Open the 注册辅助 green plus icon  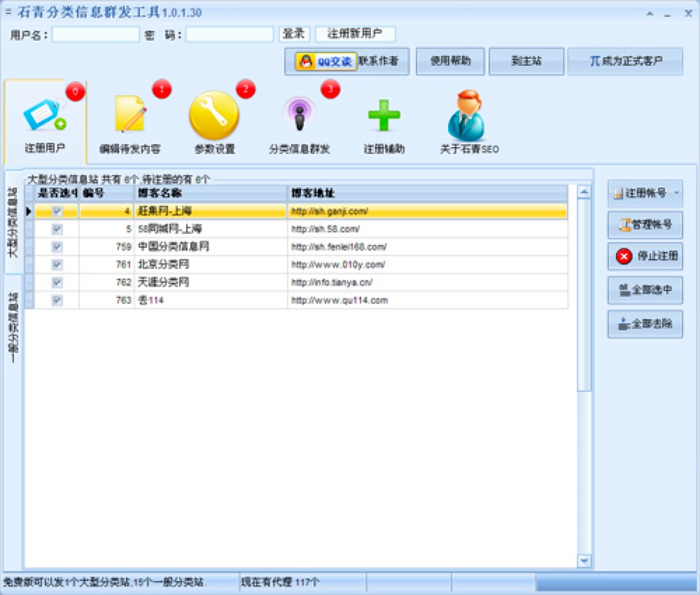click(384, 115)
